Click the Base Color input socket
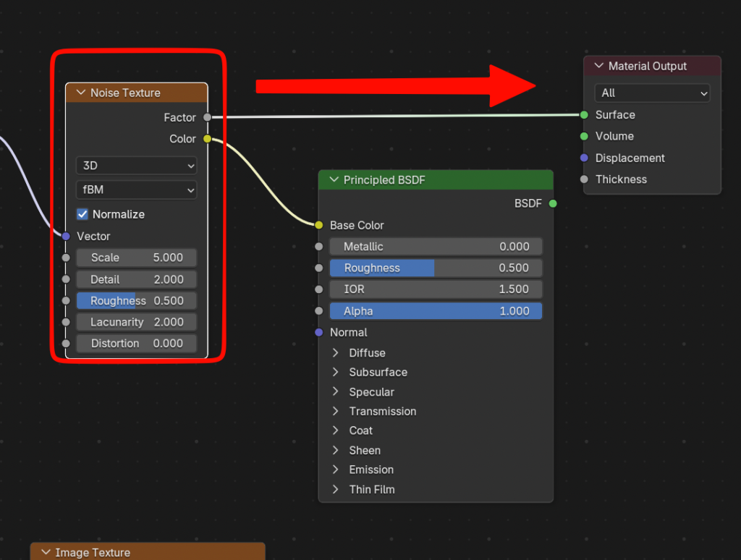 (319, 225)
